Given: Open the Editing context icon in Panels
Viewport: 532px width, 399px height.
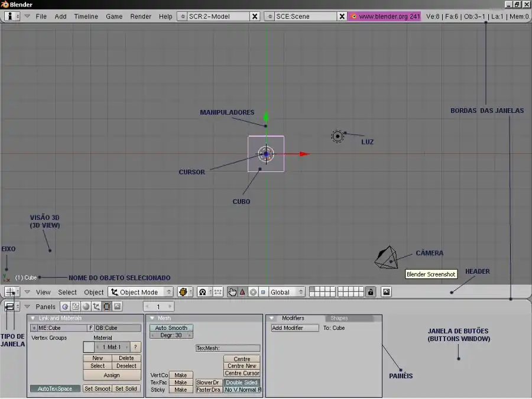Looking at the screenshot, I should point(106,307).
